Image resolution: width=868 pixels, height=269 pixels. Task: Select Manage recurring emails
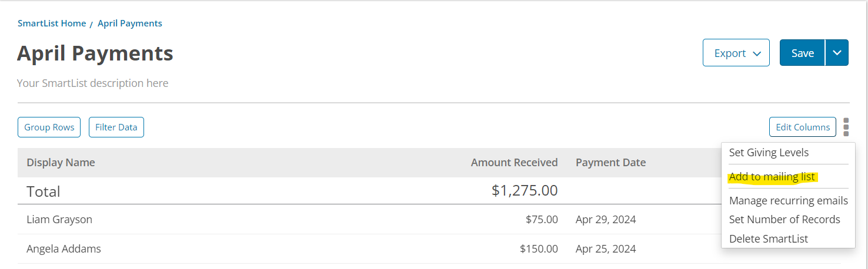[788, 201]
